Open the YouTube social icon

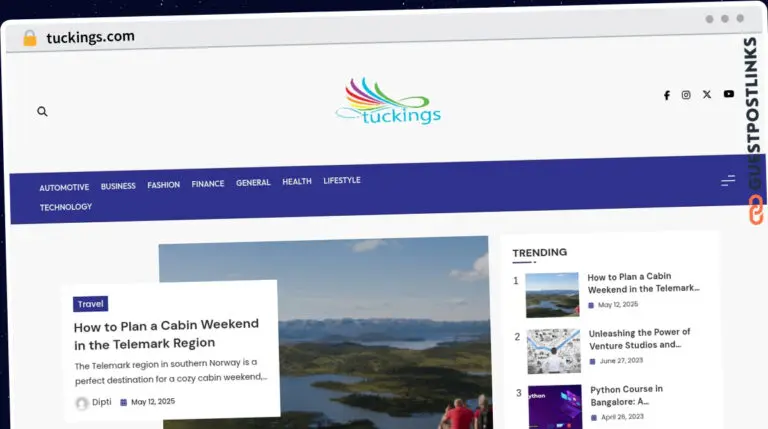click(x=729, y=94)
